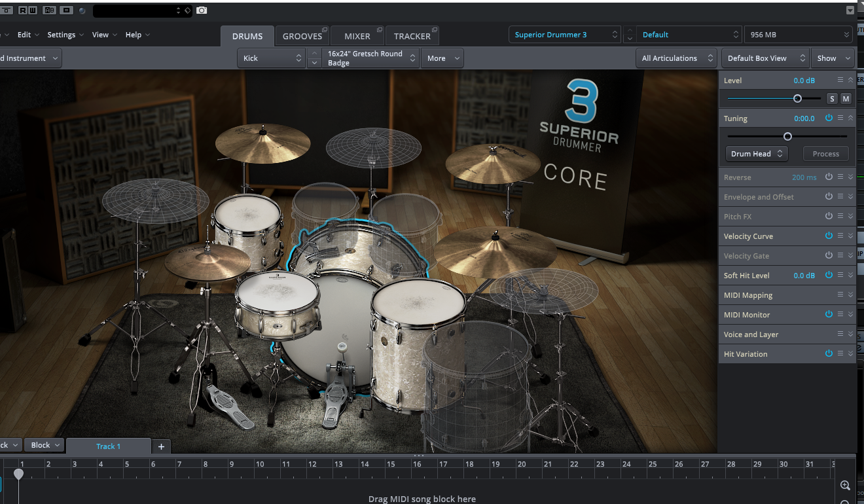Open the View menu
The width and height of the screenshot is (864, 504).
tap(105, 35)
